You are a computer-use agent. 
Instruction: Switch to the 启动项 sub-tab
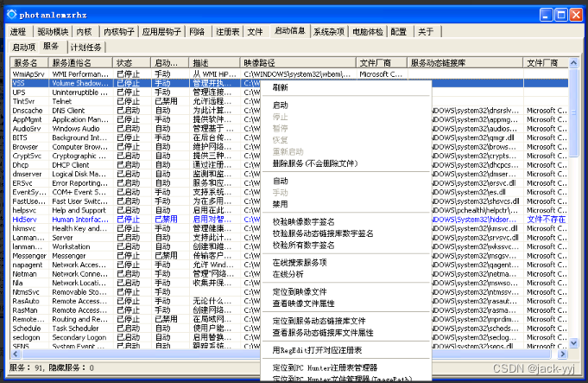[x=23, y=48]
